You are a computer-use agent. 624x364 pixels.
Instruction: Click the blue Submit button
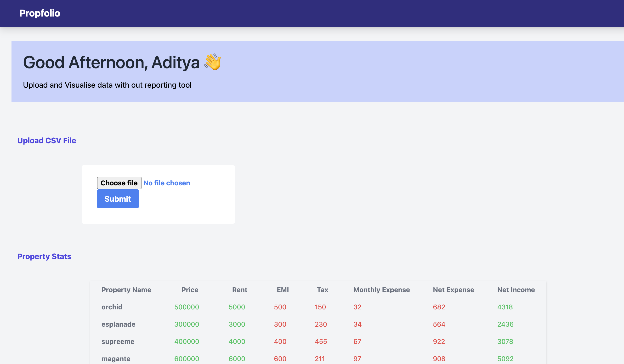pyautogui.click(x=118, y=199)
